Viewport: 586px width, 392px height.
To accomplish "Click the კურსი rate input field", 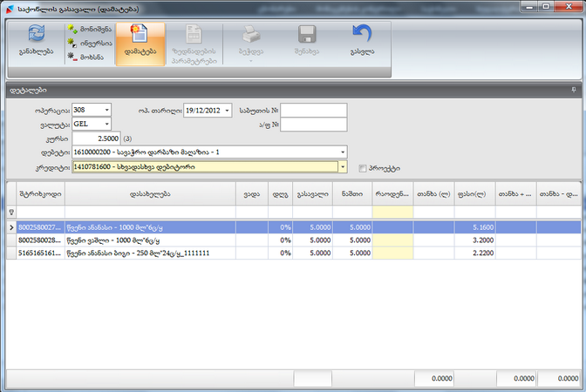I will [96, 138].
